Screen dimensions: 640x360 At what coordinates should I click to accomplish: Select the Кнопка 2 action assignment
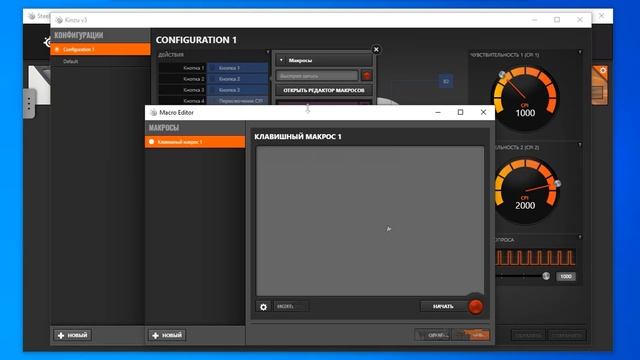point(238,79)
